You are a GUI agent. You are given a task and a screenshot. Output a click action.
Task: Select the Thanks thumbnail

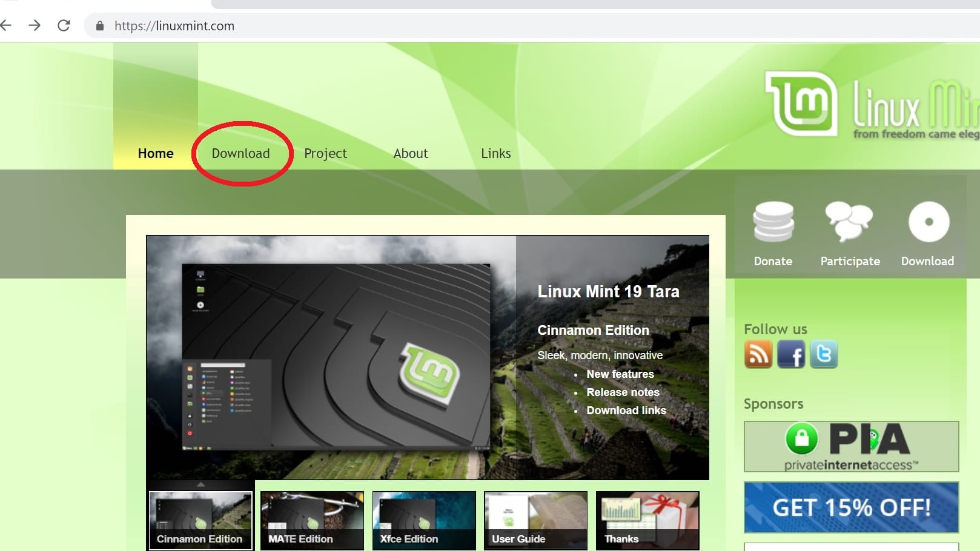pos(647,520)
